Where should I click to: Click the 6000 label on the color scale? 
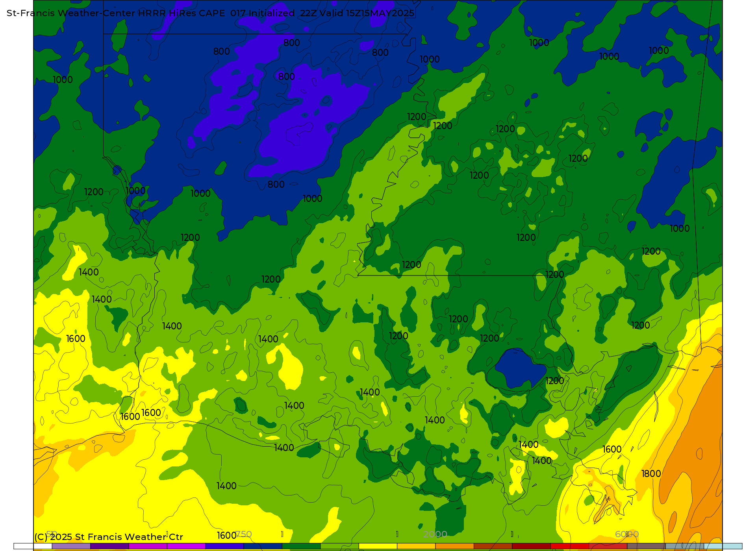627,534
